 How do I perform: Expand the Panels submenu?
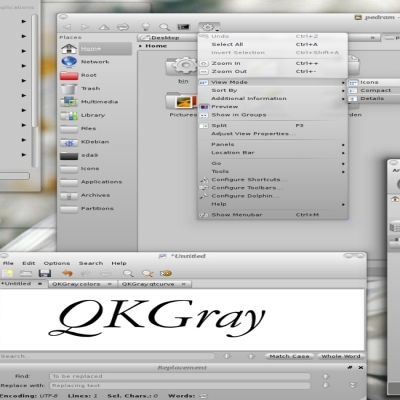(273, 144)
